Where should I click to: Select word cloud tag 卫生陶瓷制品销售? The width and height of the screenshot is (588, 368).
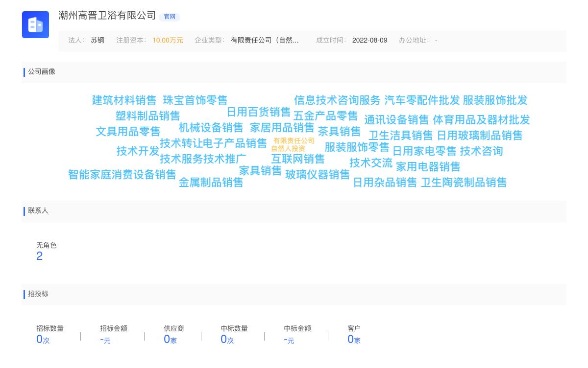click(x=464, y=183)
